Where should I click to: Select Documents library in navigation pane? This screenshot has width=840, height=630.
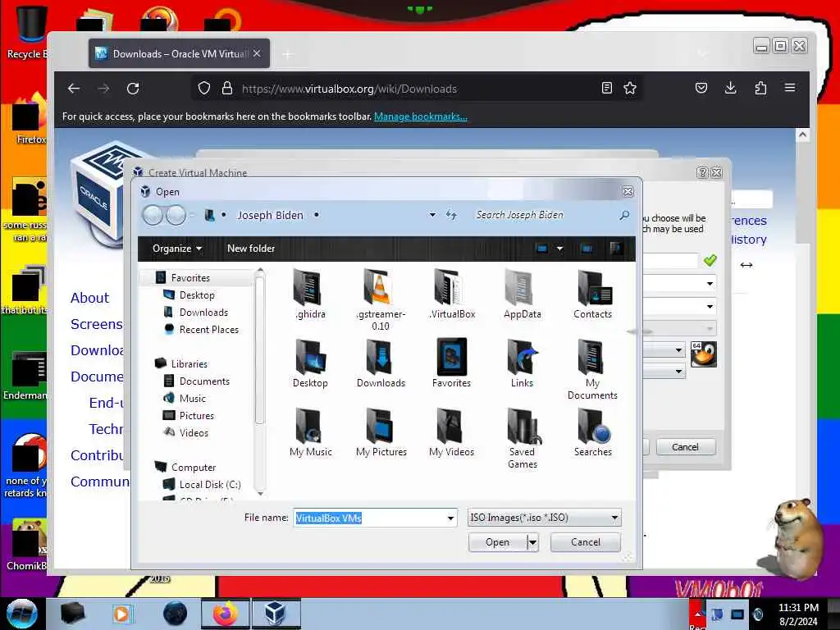[204, 381]
